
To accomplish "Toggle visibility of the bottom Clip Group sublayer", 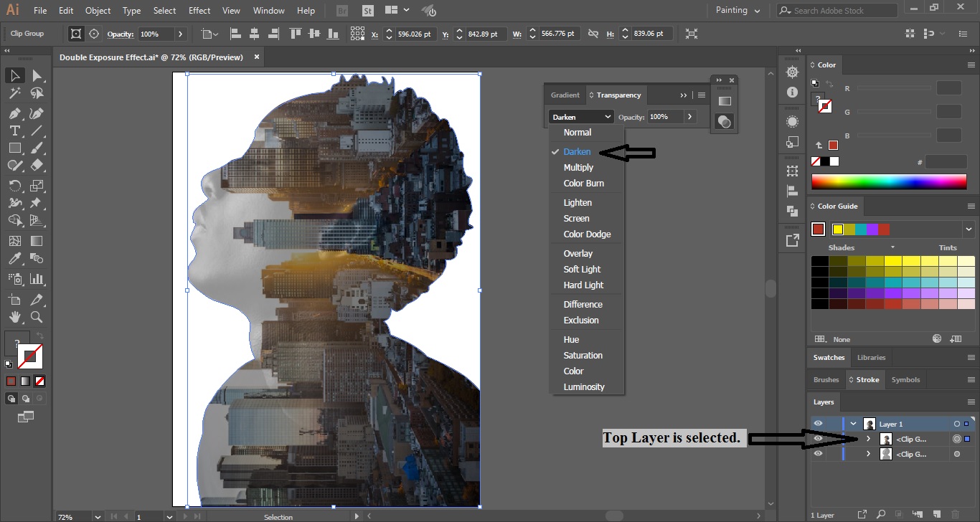I will coord(818,453).
